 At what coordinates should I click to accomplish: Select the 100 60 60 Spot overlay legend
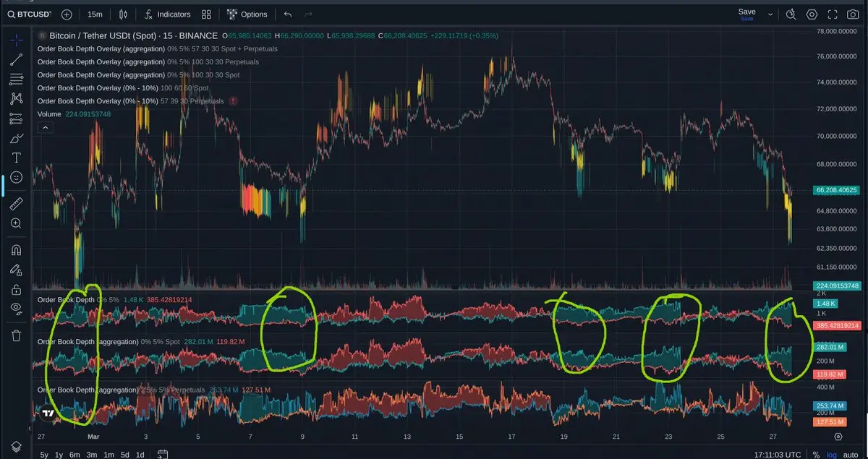pos(123,87)
